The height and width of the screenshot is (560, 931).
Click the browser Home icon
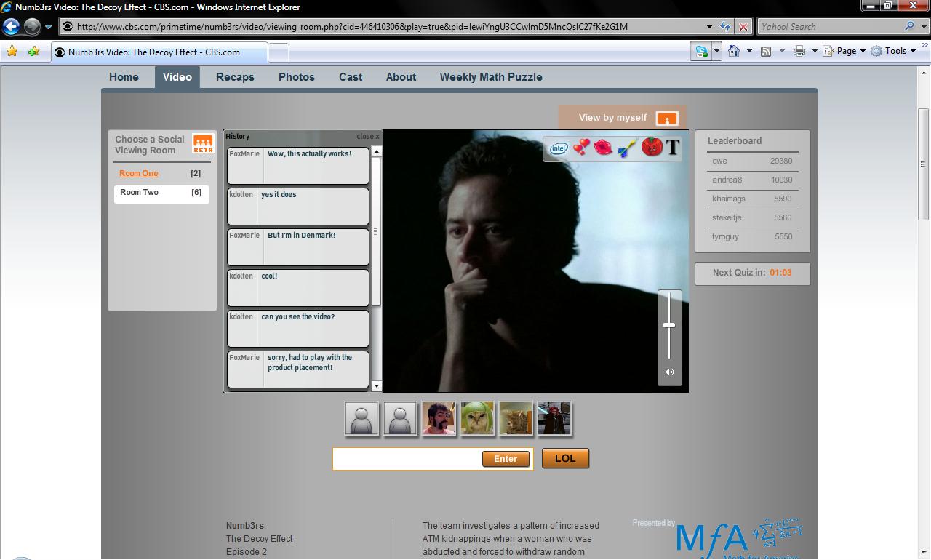734,51
